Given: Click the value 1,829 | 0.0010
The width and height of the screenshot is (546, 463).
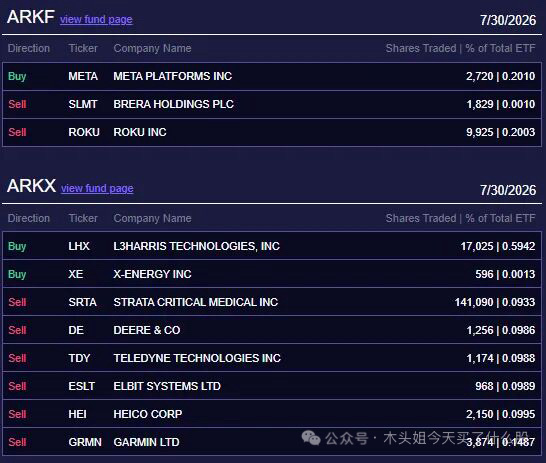Looking at the screenshot, I should click(x=501, y=104).
